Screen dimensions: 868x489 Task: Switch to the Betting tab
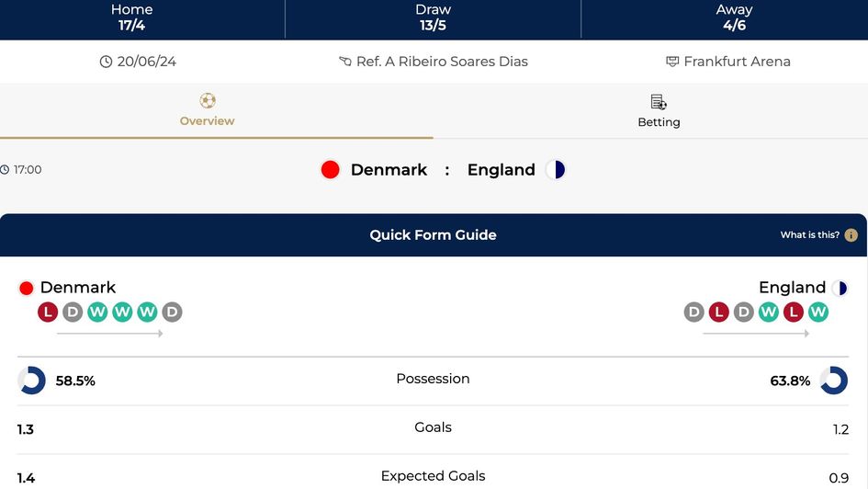(x=659, y=111)
